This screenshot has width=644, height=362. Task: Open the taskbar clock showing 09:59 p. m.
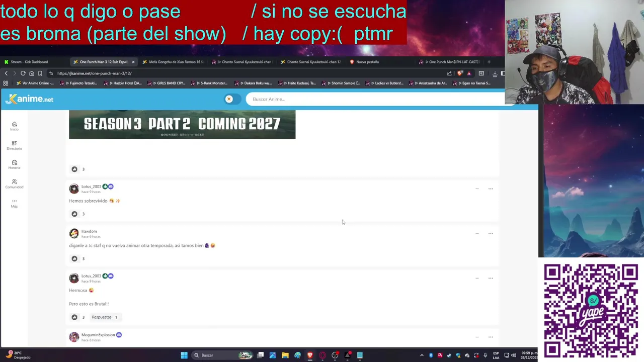(528, 355)
